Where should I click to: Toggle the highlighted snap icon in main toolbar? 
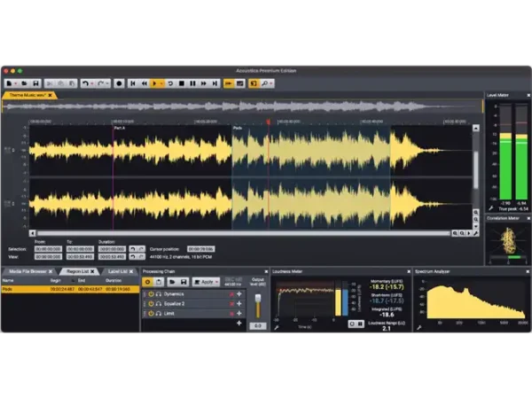(x=253, y=83)
